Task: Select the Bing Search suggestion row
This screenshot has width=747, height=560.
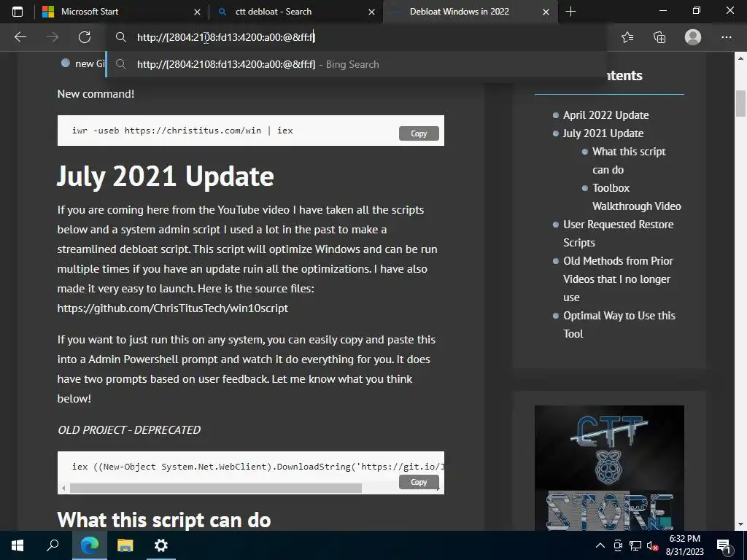Action: click(356, 64)
